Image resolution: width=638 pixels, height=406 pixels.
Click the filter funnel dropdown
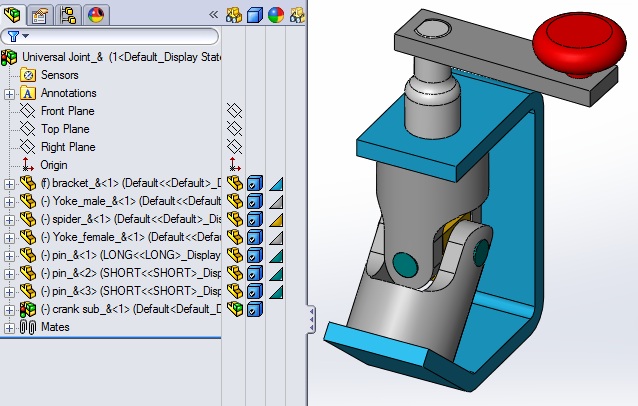pyautogui.click(x=19, y=36)
